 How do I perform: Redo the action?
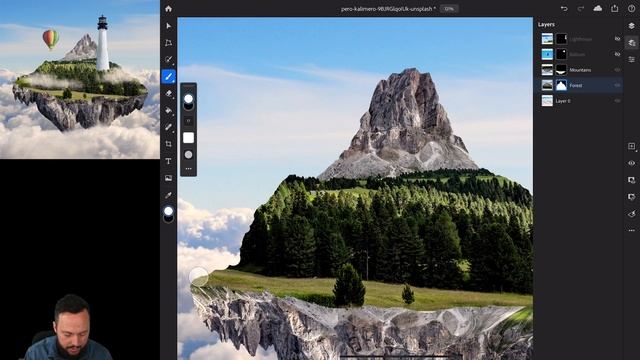(x=580, y=9)
